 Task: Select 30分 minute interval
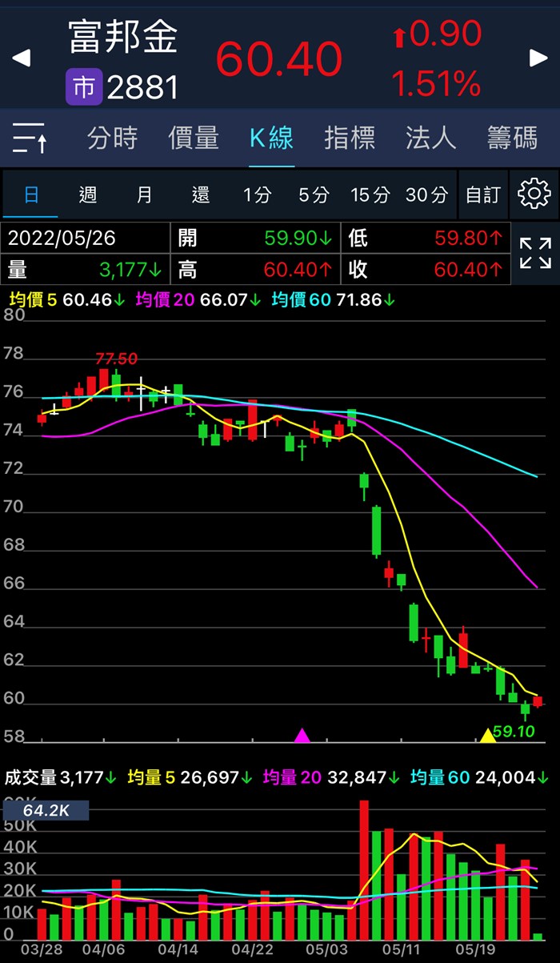[426, 195]
